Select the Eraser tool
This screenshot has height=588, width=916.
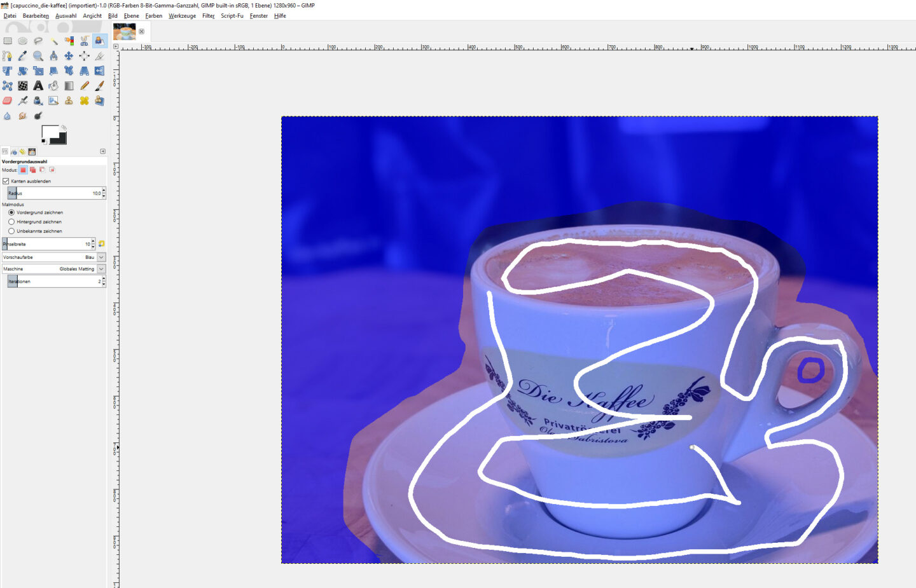click(x=8, y=100)
